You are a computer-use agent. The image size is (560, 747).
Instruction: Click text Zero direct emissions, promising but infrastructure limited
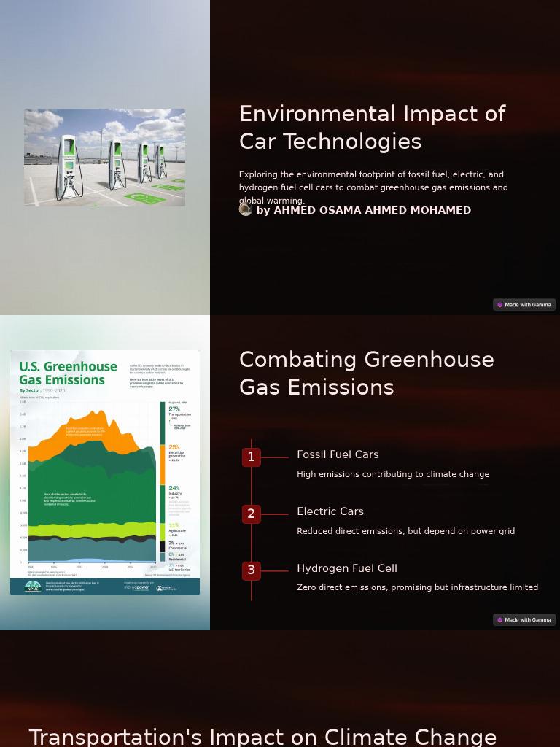(417, 587)
